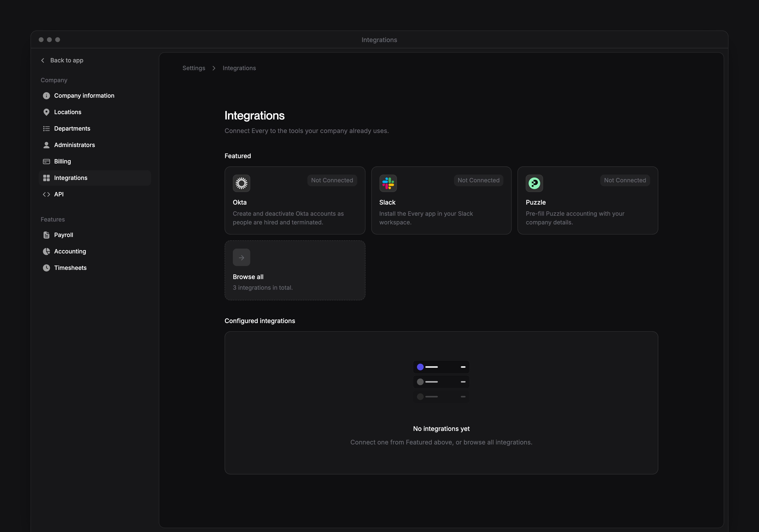Click the Locations pin icon
The image size is (759, 532).
coord(46,112)
